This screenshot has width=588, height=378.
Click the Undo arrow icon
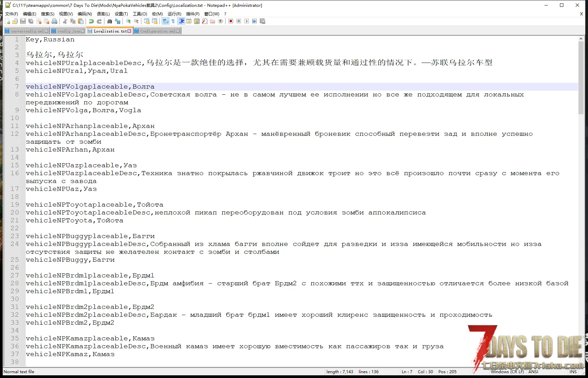click(x=91, y=21)
